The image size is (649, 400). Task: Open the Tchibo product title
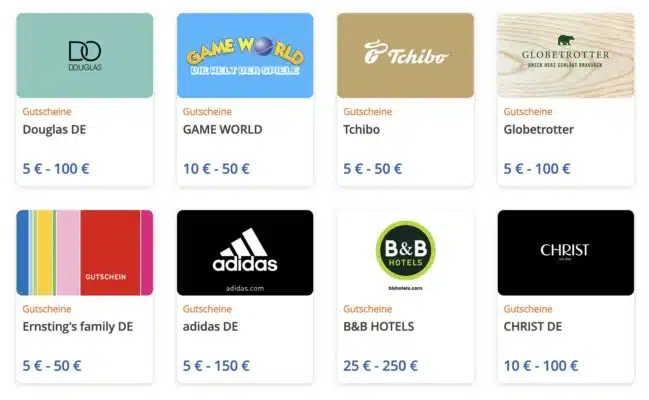[x=361, y=130]
